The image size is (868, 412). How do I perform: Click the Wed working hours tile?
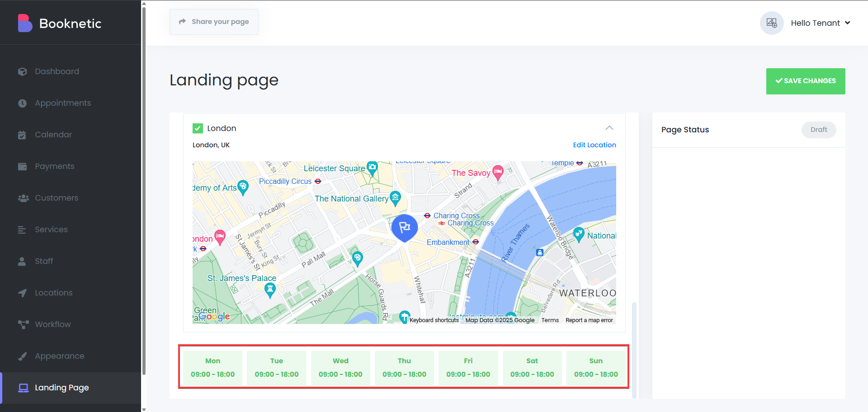[340, 368]
